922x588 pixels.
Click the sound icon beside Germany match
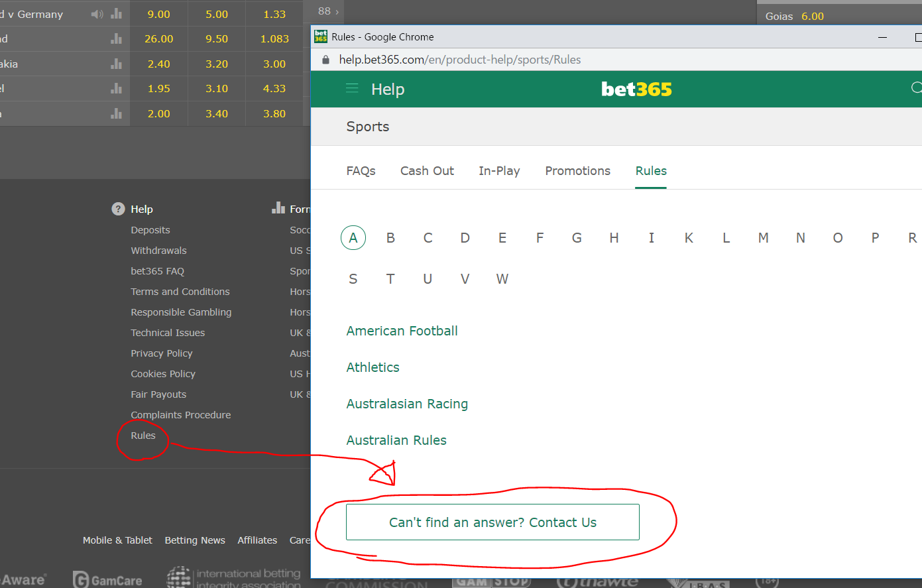tap(97, 14)
